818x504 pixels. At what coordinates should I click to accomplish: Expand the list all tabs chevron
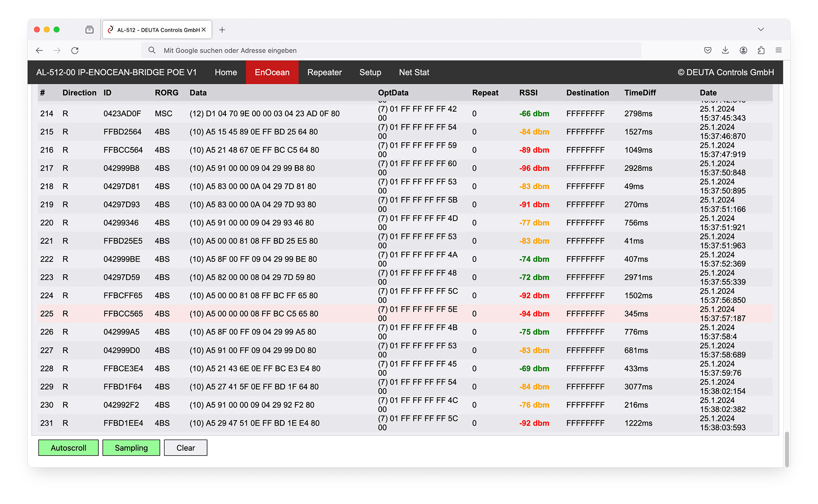point(761,29)
